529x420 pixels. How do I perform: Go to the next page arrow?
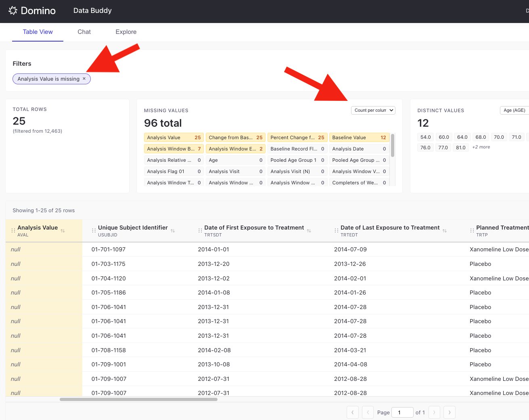[x=434, y=412]
